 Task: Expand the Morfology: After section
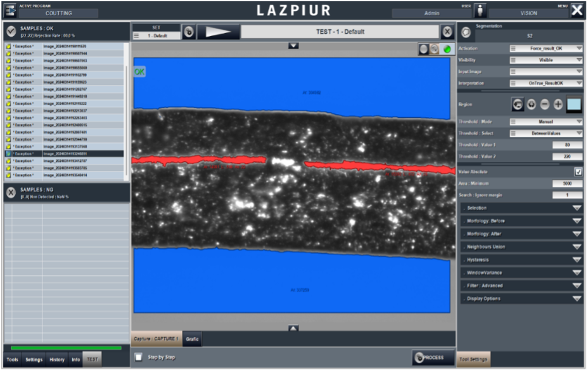point(521,234)
